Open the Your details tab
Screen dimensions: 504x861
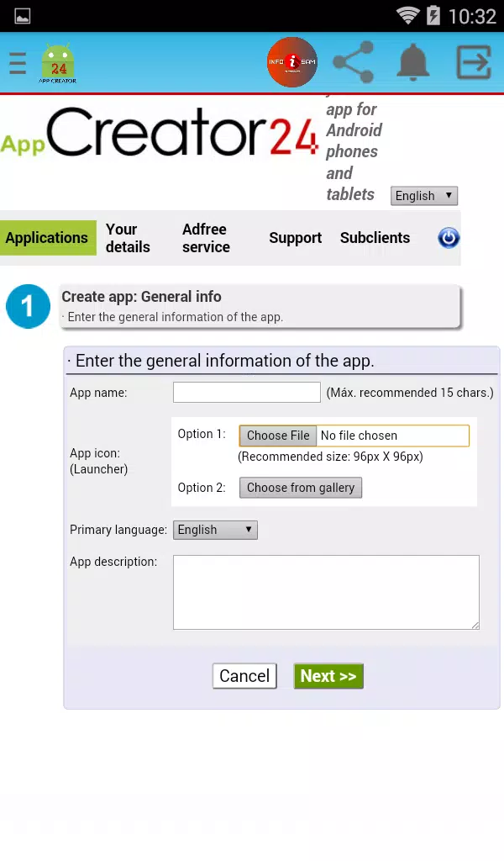pyautogui.click(x=128, y=238)
